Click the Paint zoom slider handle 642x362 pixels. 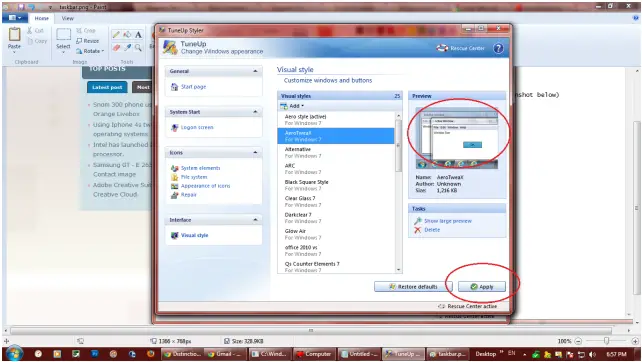point(606,341)
